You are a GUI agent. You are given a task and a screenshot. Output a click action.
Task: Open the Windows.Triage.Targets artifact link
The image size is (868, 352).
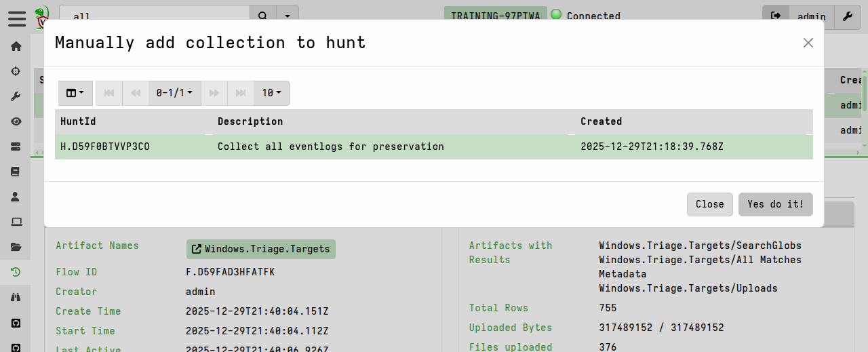(261, 249)
